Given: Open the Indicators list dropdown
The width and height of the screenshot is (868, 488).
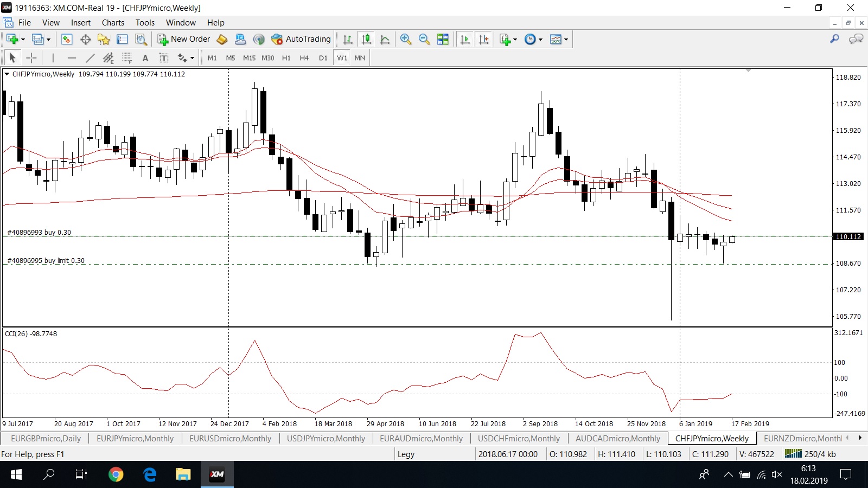Looking at the screenshot, I should click(x=508, y=39).
